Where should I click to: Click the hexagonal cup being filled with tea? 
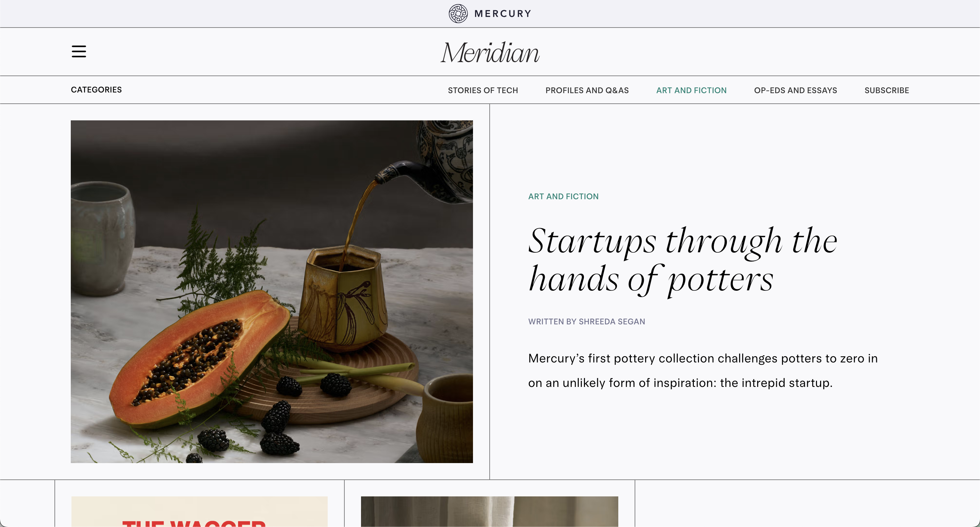coord(344,296)
